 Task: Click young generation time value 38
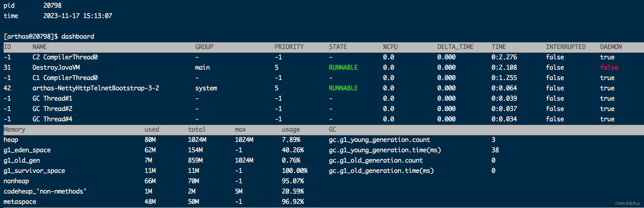click(495, 150)
